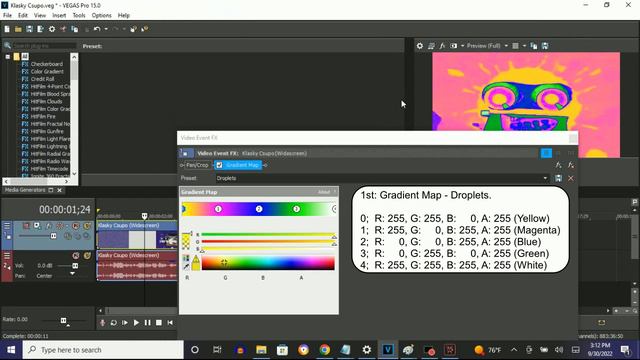Click the What's This help icon
This screenshot has height=360, width=640.
tap(144, 29)
